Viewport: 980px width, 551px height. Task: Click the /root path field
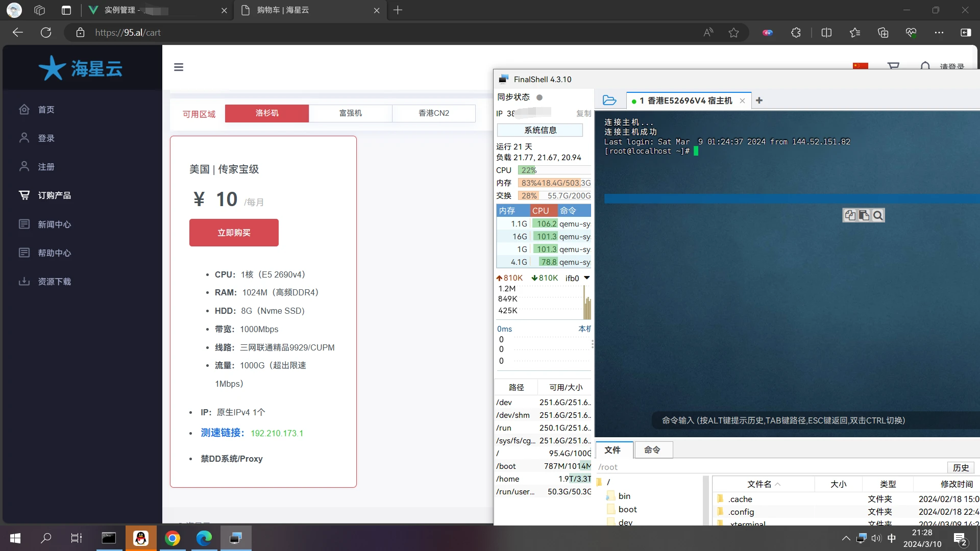pos(771,467)
